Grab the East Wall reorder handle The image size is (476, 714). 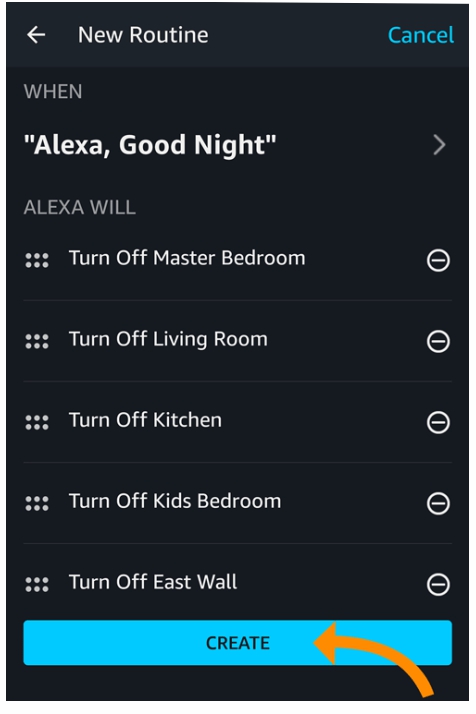coord(37,584)
